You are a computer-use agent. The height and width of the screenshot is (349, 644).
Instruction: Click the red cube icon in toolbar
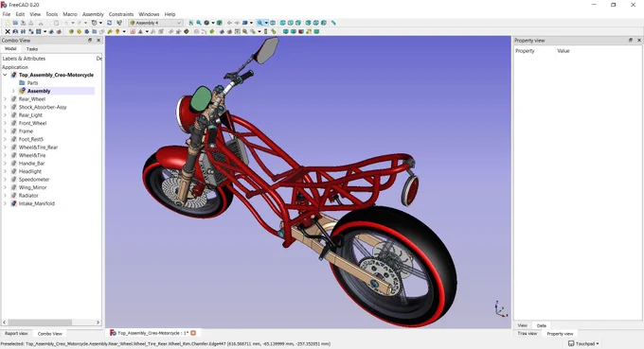point(300,31)
